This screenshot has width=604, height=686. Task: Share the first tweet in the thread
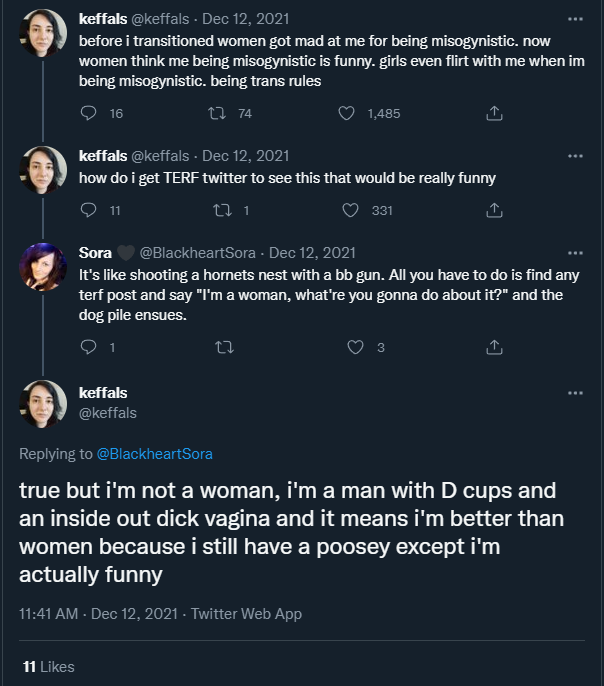click(x=493, y=114)
